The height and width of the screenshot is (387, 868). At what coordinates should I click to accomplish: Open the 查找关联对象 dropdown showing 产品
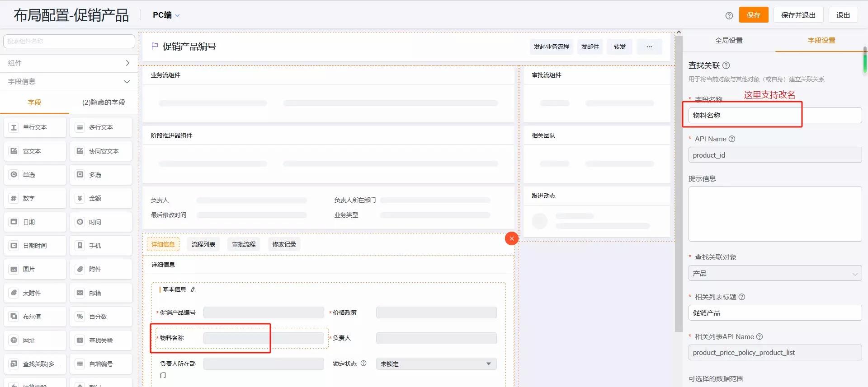pos(774,274)
